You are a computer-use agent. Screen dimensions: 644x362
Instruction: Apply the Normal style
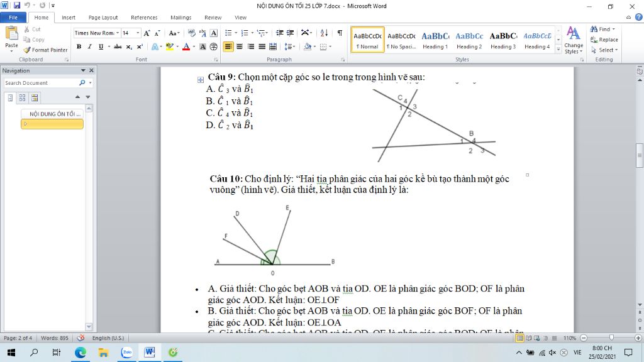pyautogui.click(x=367, y=40)
